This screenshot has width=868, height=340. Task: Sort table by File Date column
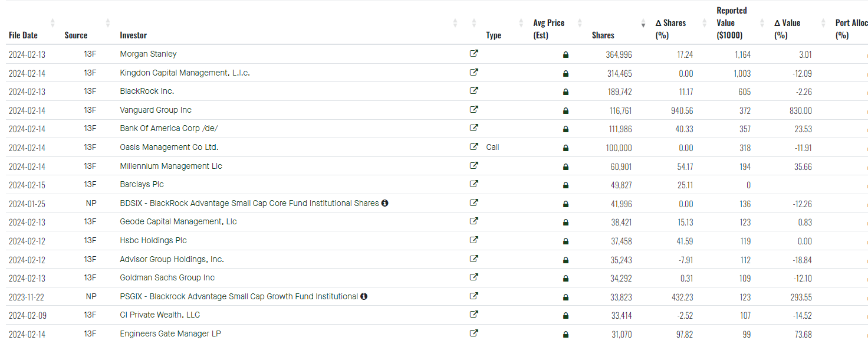point(23,35)
